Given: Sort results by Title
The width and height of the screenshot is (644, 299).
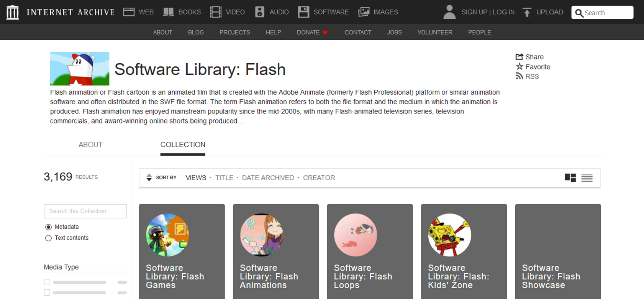Looking at the screenshot, I should [x=224, y=178].
